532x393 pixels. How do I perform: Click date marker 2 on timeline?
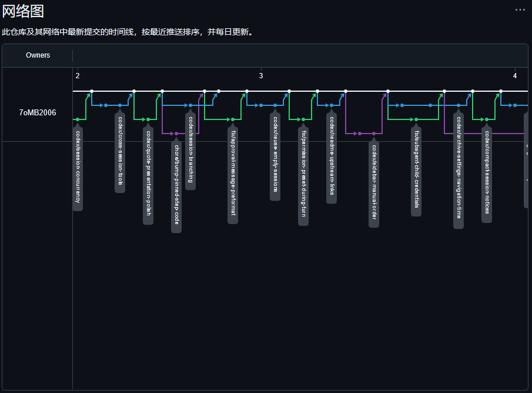click(78, 76)
